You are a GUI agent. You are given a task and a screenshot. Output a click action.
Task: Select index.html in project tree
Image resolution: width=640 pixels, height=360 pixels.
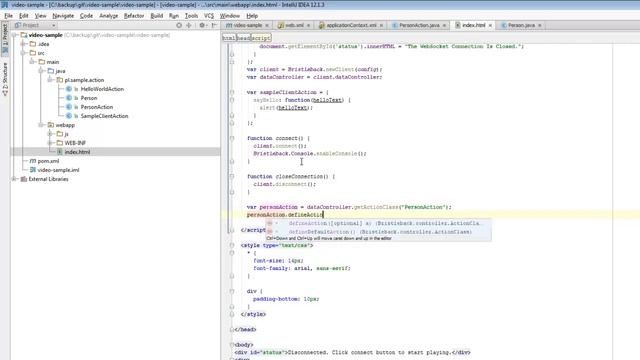click(77, 152)
